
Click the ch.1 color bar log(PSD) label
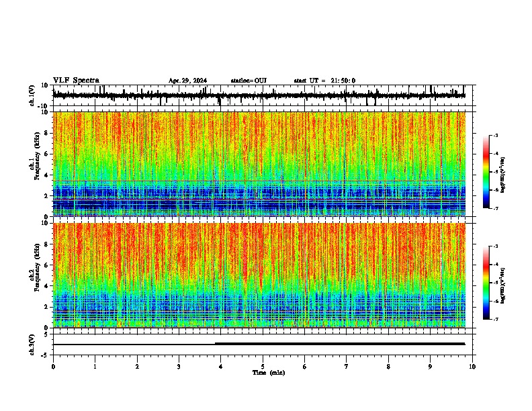[x=502, y=175]
